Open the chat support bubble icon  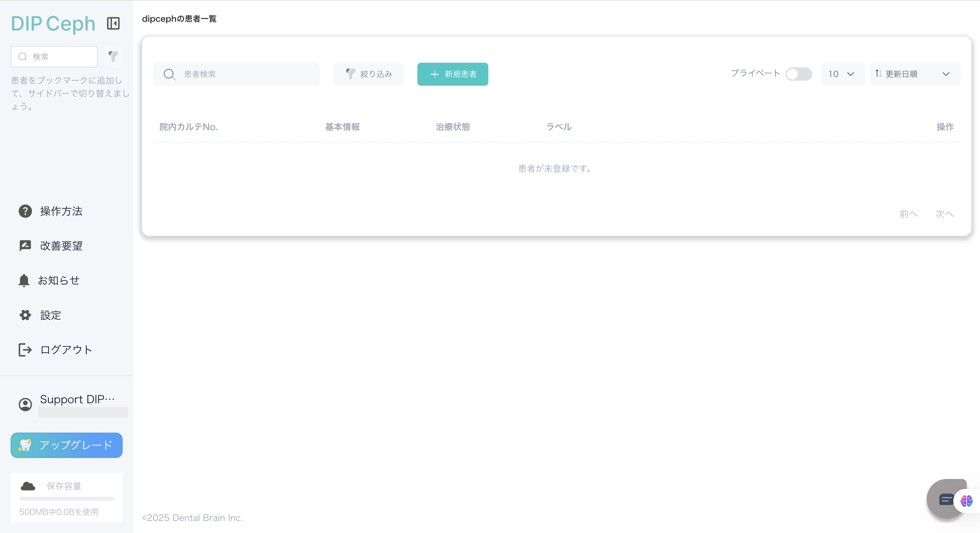click(946, 500)
